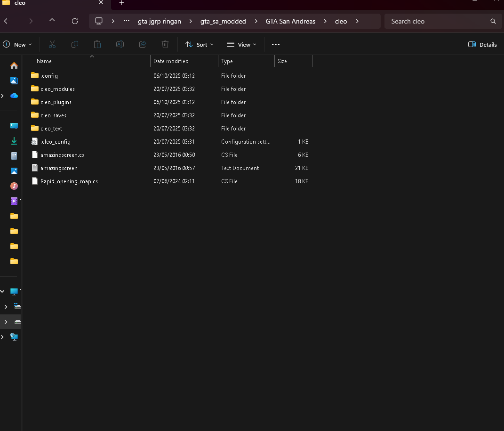Open See more toolbar options
The image size is (504, 431).
point(275,44)
